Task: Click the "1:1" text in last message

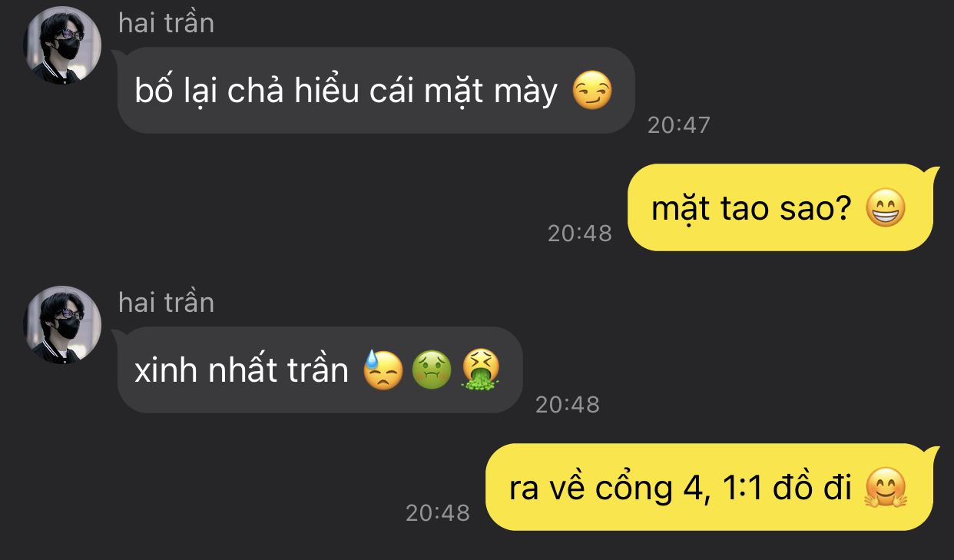Action: point(742,489)
